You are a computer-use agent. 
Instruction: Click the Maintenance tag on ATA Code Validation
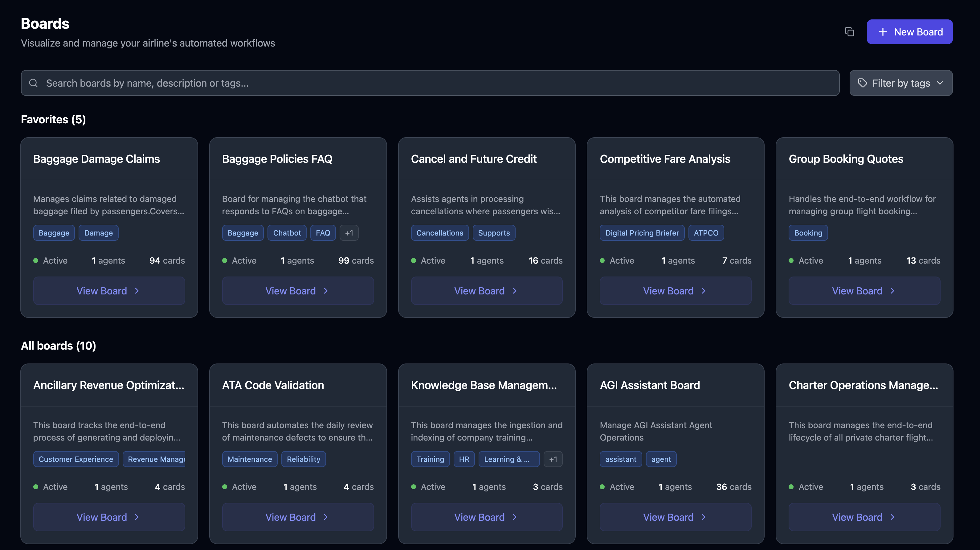click(250, 459)
